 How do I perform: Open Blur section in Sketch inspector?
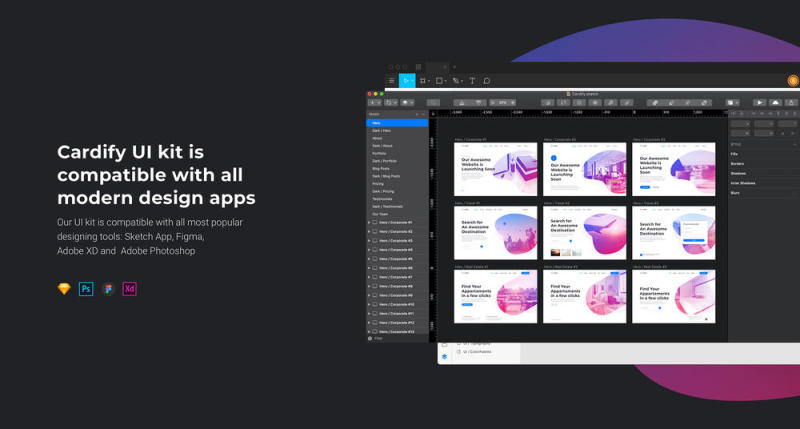735,193
